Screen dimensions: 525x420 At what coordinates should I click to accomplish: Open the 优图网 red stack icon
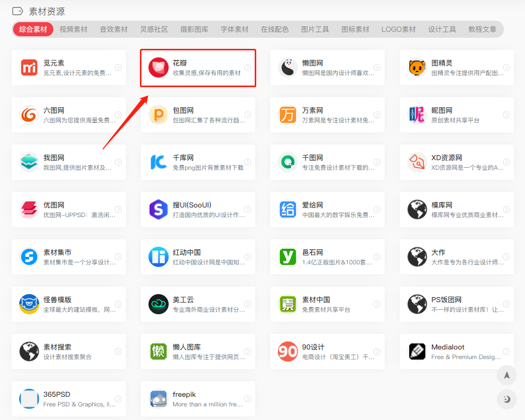coord(29,209)
